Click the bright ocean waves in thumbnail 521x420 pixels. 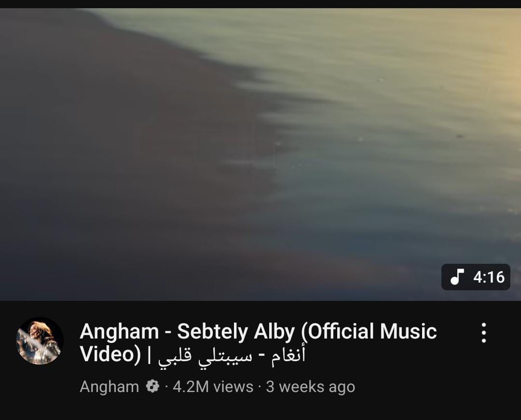click(399, 100)
